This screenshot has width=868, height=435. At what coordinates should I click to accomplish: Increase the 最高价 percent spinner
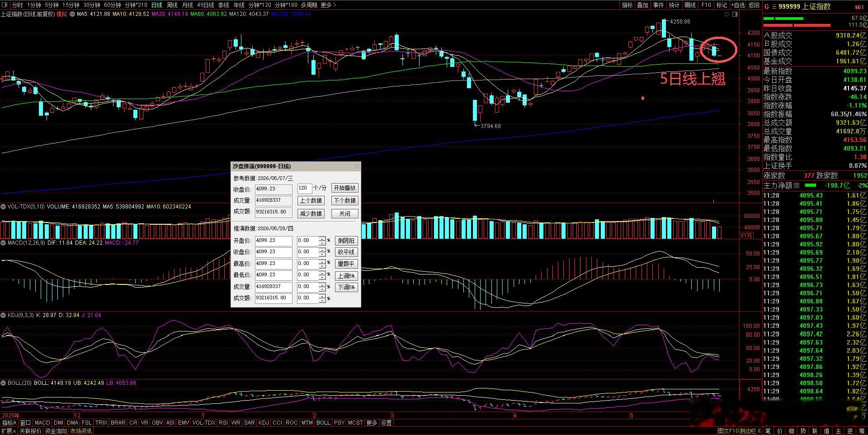pyautogui.click(x=322, y=261)
